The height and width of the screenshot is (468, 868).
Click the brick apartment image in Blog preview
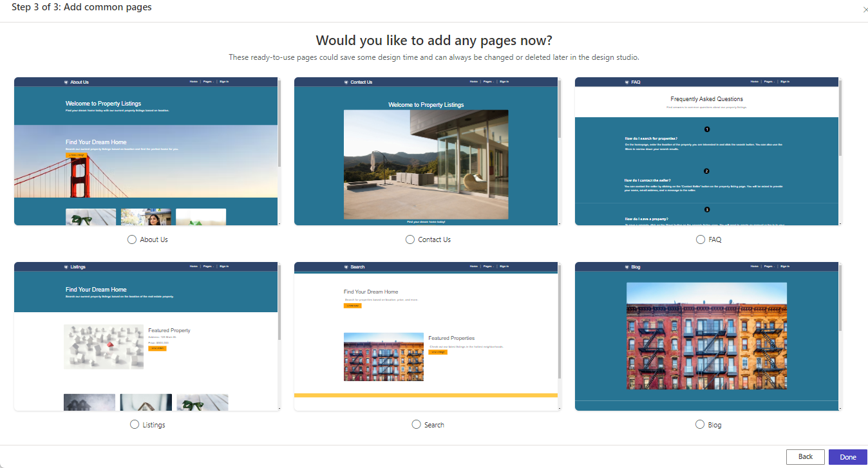[x=706, y=336]
